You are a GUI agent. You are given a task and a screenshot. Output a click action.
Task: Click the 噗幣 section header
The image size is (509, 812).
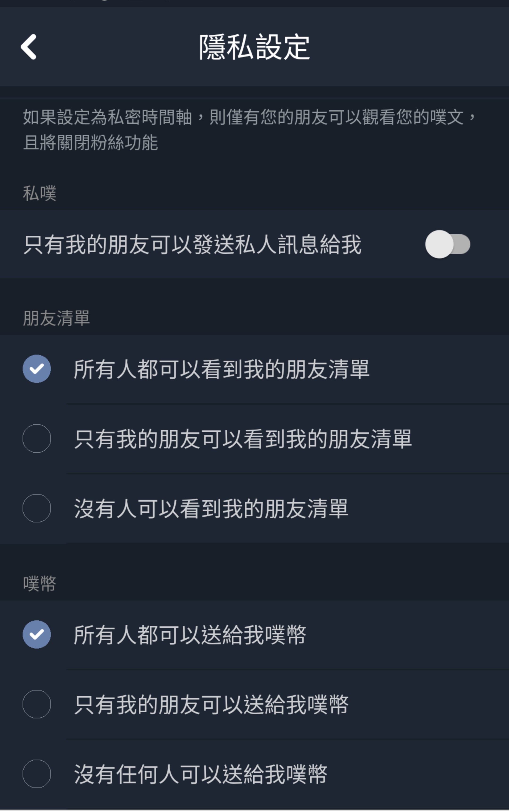(x=39, y=584)
